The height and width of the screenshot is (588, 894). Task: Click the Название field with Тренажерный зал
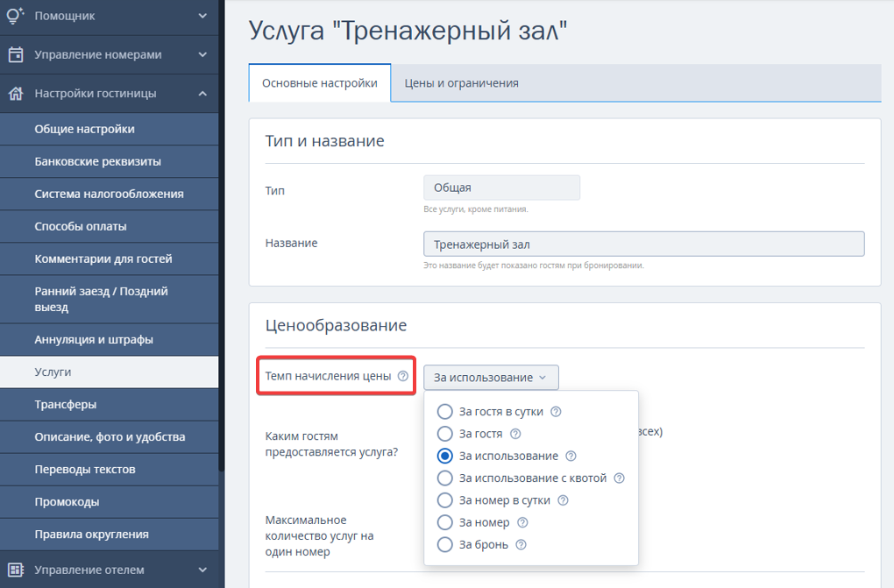(643, 244)
